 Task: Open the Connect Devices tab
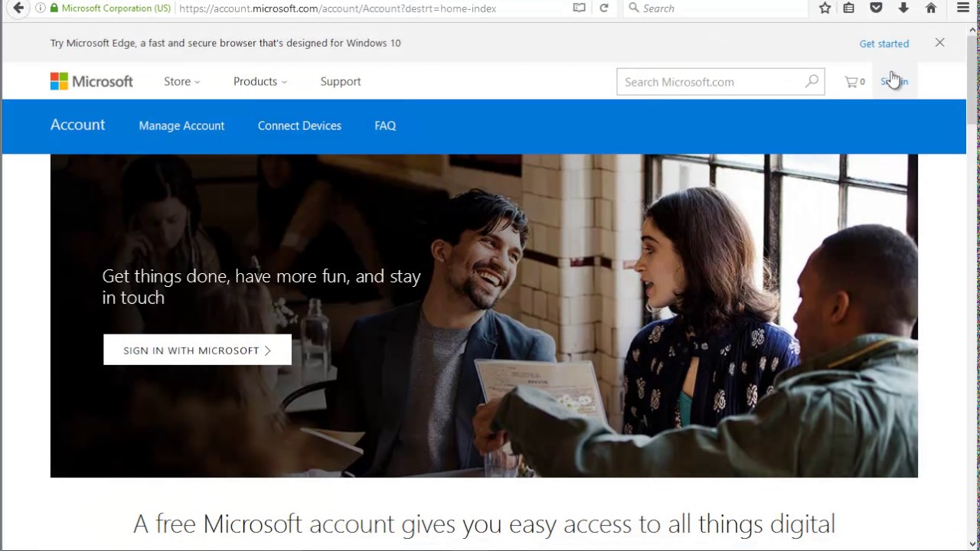(x=299, y=126)
